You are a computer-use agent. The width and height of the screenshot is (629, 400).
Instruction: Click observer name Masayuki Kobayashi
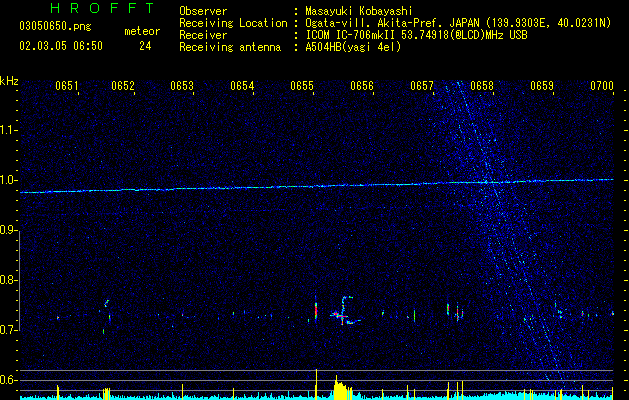359,11
